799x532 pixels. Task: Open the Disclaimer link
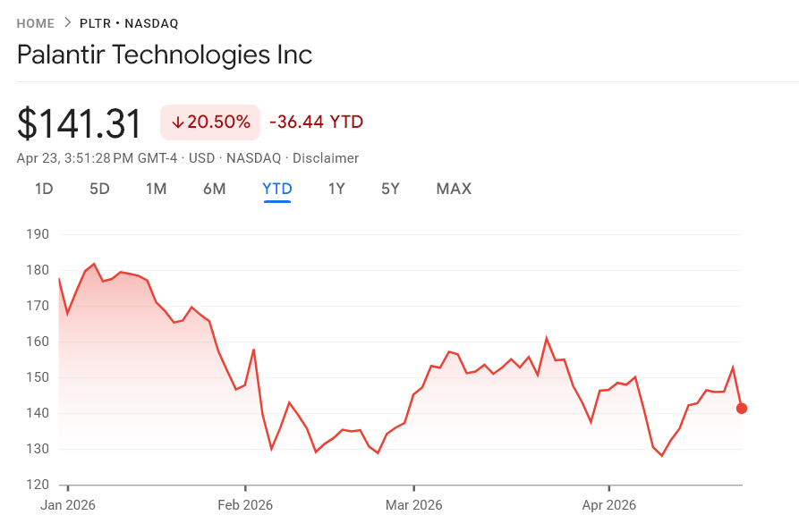(326, 157)
